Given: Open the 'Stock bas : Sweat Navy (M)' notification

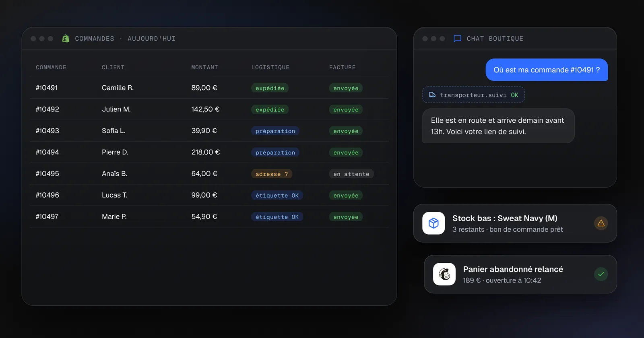Looking at the screenshot, I should click(515, 223).
